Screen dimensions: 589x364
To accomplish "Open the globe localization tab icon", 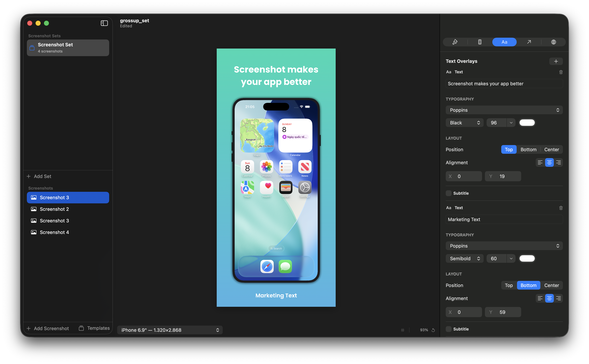I will pyautogui.click(x=554, y=42).
